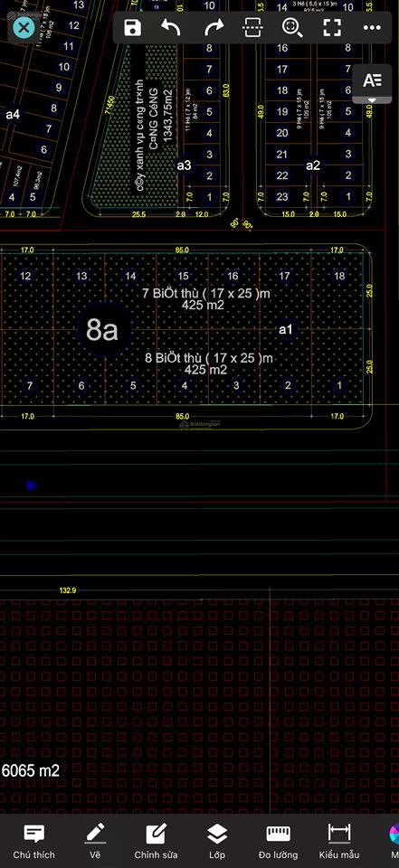
Task: Open the Lớp layers panel
Action: point(216,841)
